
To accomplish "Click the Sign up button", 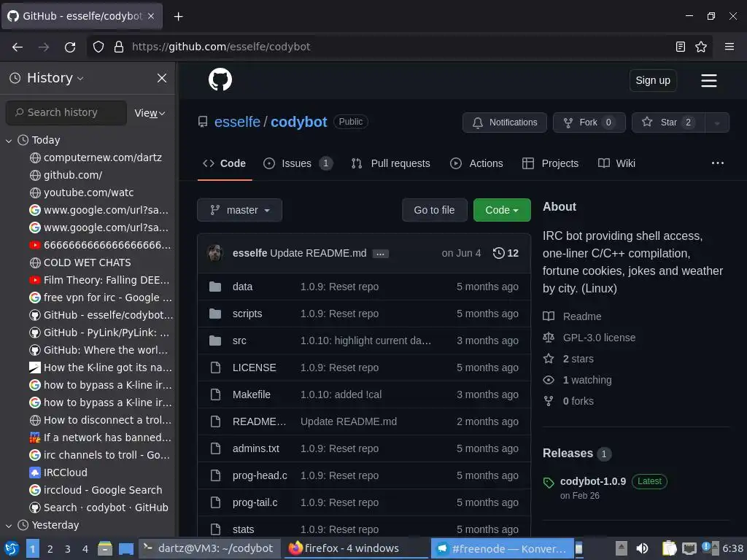I will [653, 80].
